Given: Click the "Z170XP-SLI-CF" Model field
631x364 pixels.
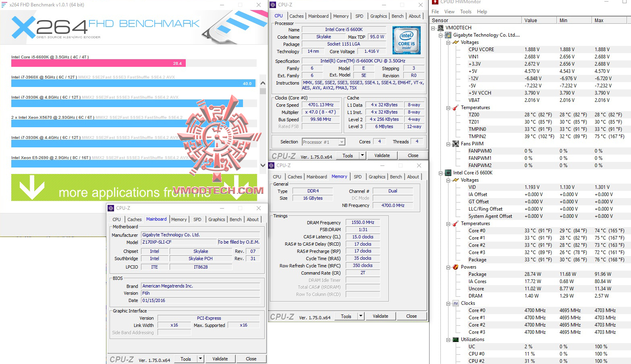Looking at the screenshot, I should (179, 242).
